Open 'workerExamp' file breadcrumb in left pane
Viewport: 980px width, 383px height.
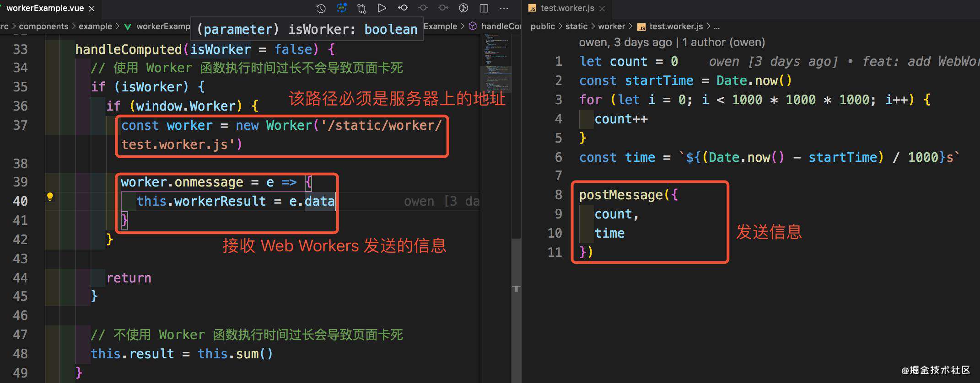(163, 27)
